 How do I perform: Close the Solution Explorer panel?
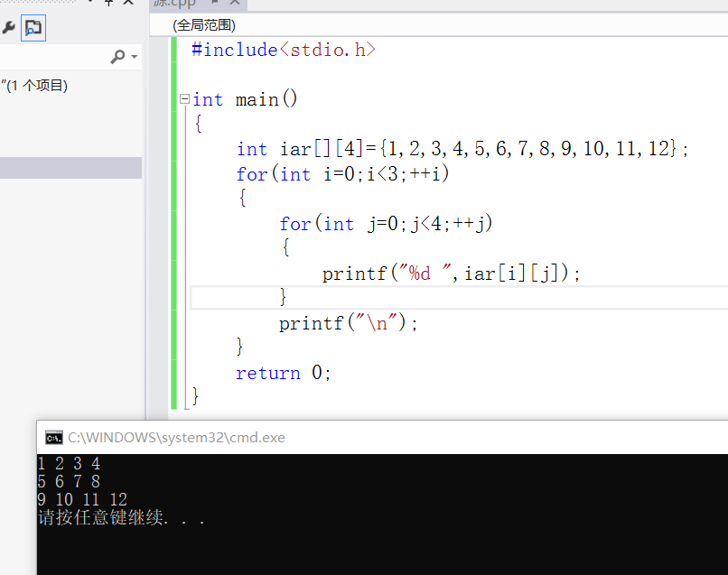pos(128,3)
